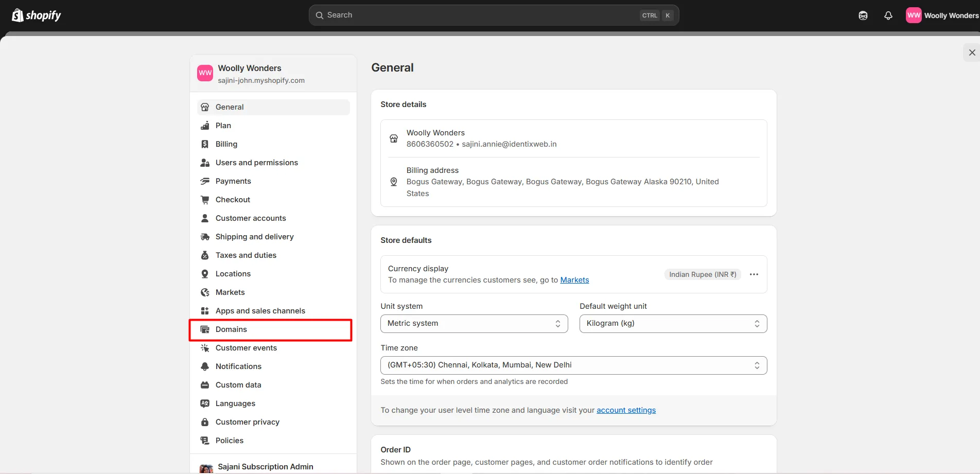Select Languages settings
The image size is (980, 474).
(x=273, y=403)
